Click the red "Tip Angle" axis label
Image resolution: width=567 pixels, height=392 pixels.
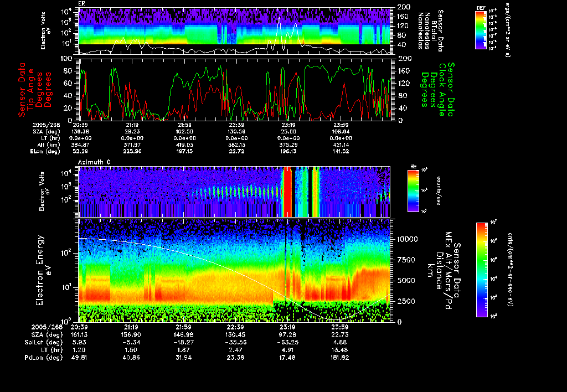[31, 90]
